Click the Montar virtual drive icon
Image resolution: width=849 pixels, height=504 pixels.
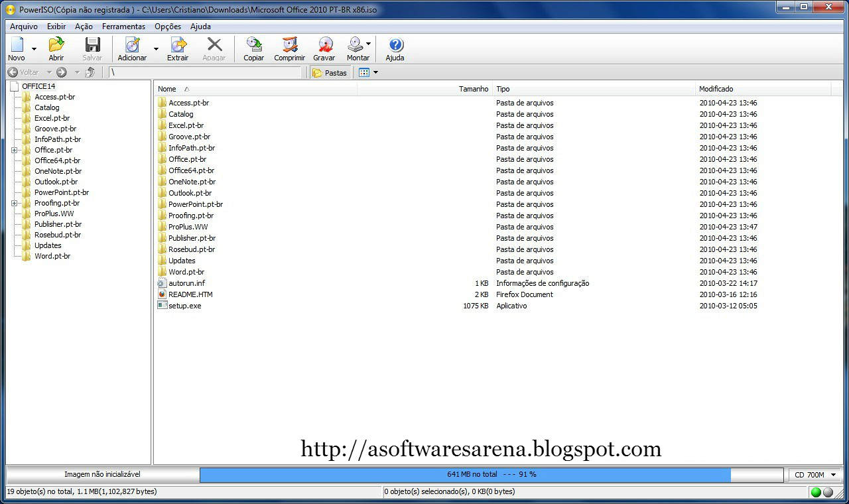point(356,44)
